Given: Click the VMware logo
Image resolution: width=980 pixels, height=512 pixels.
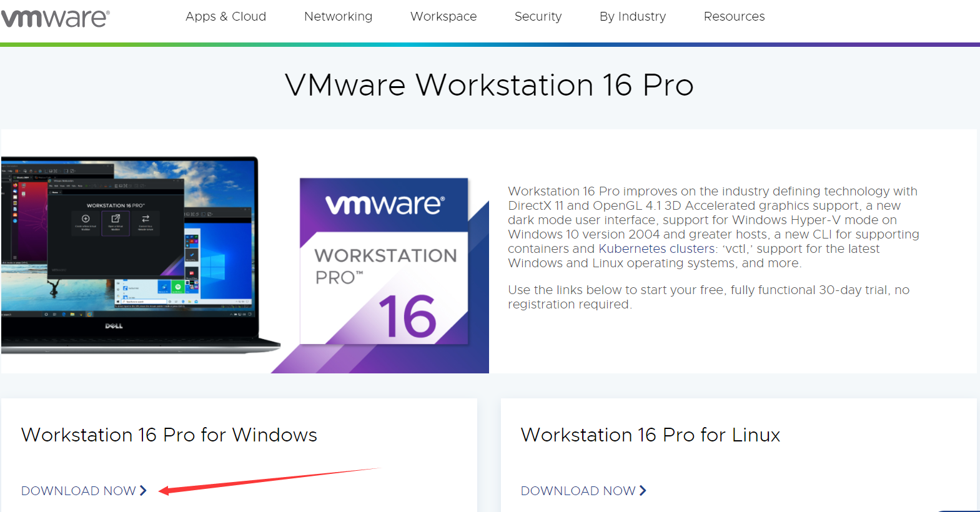Looking at the screenshot, I should click(55, 18).
